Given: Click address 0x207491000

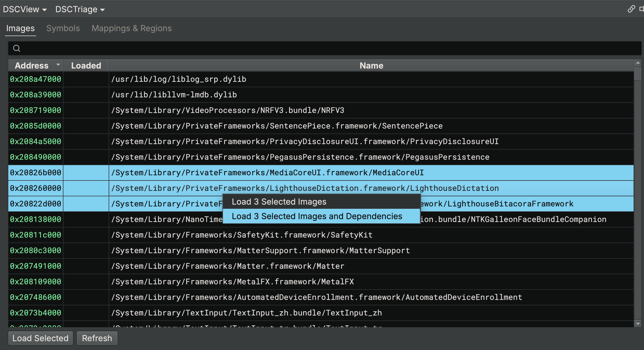Looking at the screenshot, I should click(x=36, y=266).
